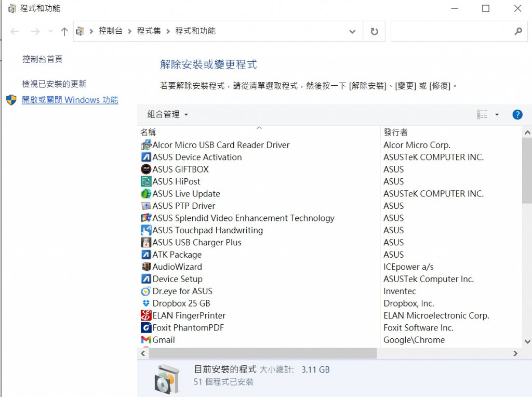The height and width of the screenshot is (397, 532).
Task: Click the Dr.eye for ASUS icon
Action: 146,291
